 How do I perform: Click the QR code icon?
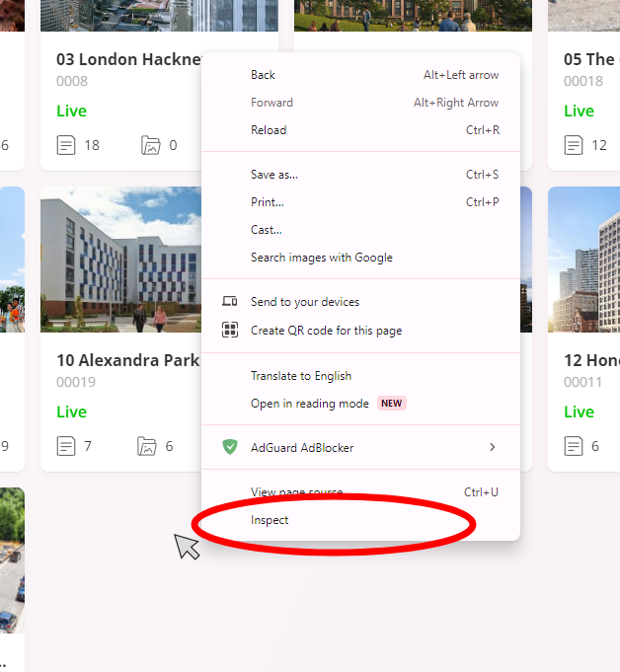pos(230,330)
